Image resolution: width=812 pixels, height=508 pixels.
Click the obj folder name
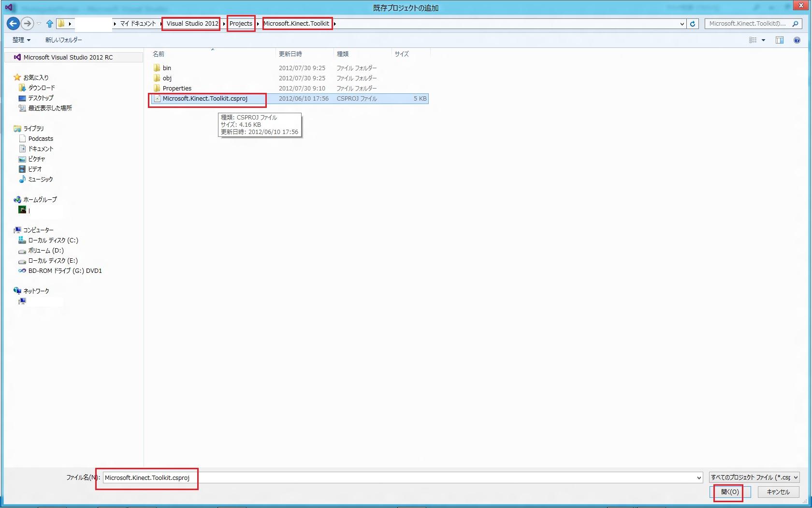pos(167,78)
